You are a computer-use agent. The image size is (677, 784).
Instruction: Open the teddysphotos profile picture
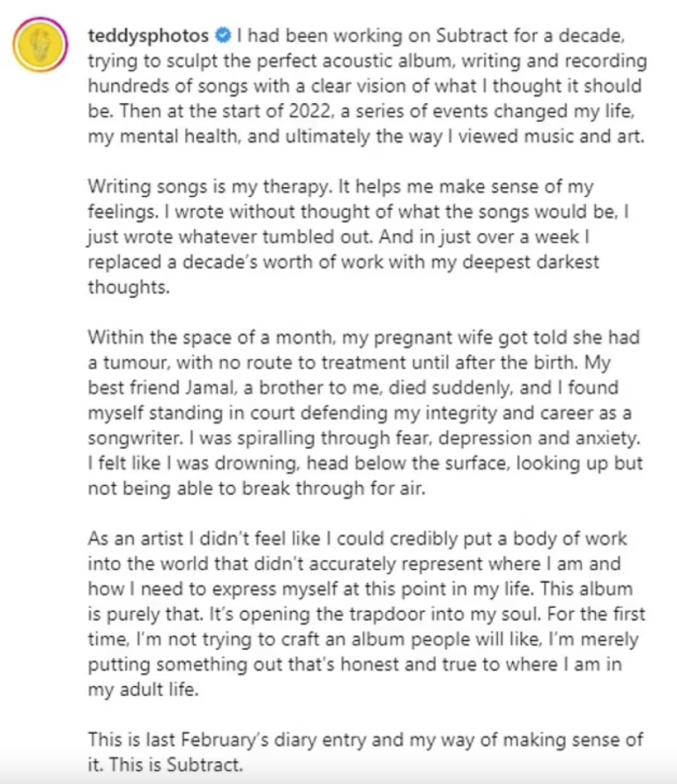tap(40, 44)
